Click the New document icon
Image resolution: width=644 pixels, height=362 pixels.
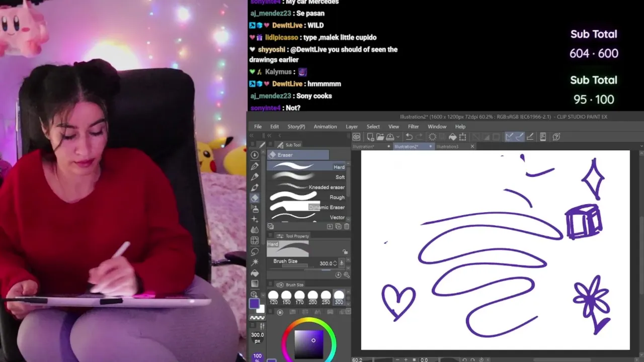point(370,137)
